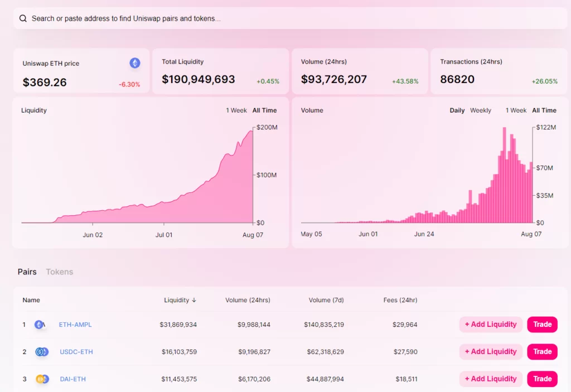This screenshot has width=571, height=392.
Task: Click the Liquidity sort arrow in table header
Action: point(194,300)
